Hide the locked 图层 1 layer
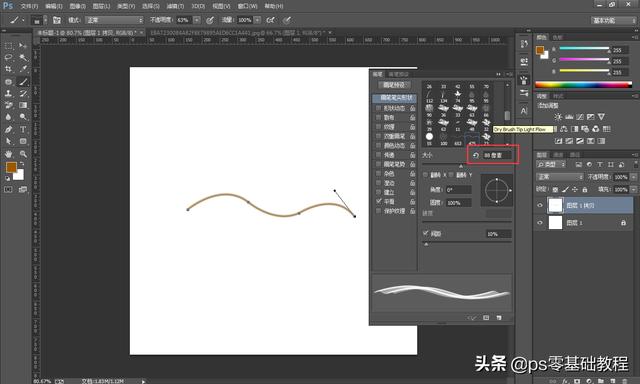 pyautogui.click(x=540, y=223)
